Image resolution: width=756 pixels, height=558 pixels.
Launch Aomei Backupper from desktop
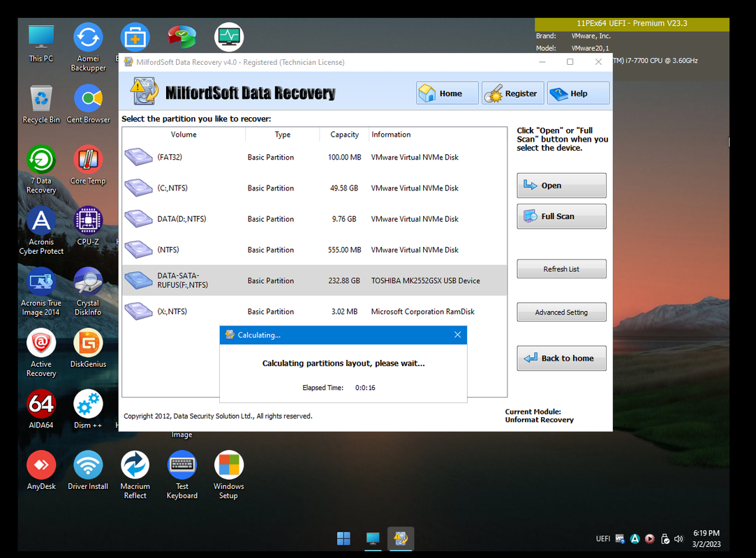coord(88,47)
